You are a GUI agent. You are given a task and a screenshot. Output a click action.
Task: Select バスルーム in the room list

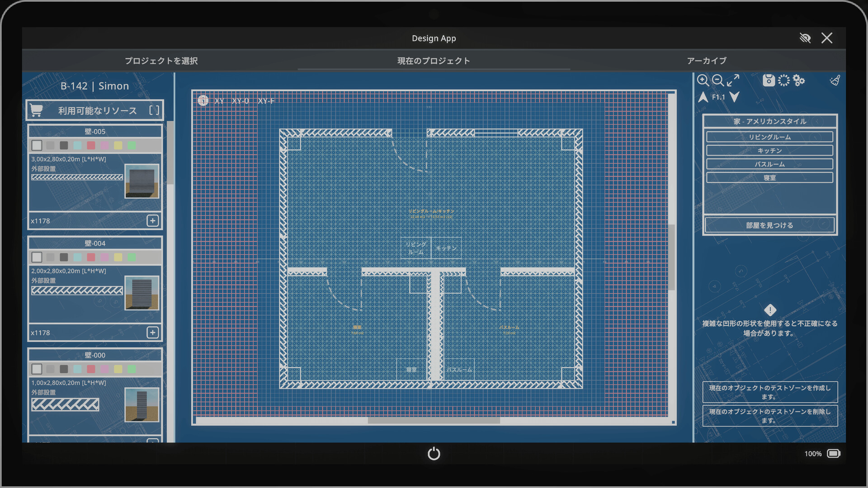769,164
